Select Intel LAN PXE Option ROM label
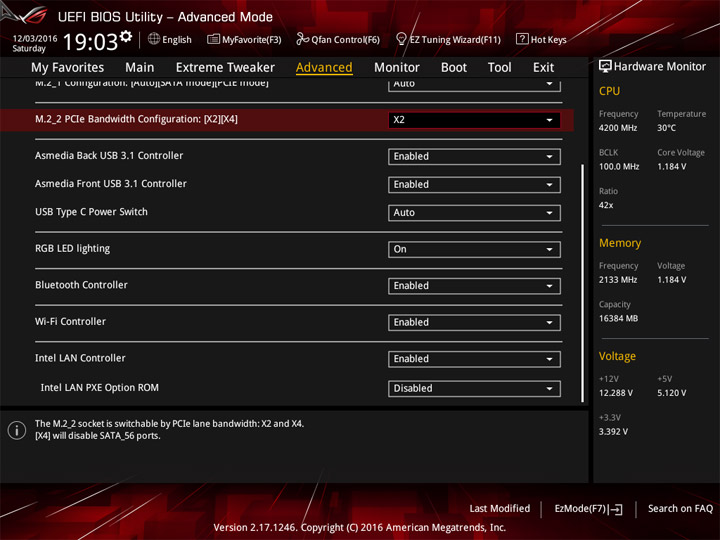This screenshot has height=540, width=720. pos(100,388)
